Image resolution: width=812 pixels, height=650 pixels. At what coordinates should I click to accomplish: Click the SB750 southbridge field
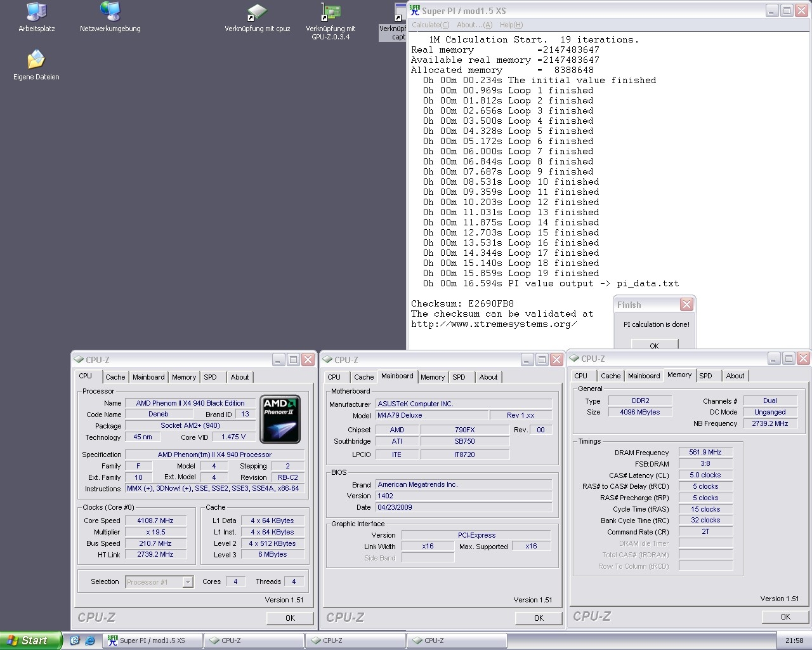click(x=464, y=441)
